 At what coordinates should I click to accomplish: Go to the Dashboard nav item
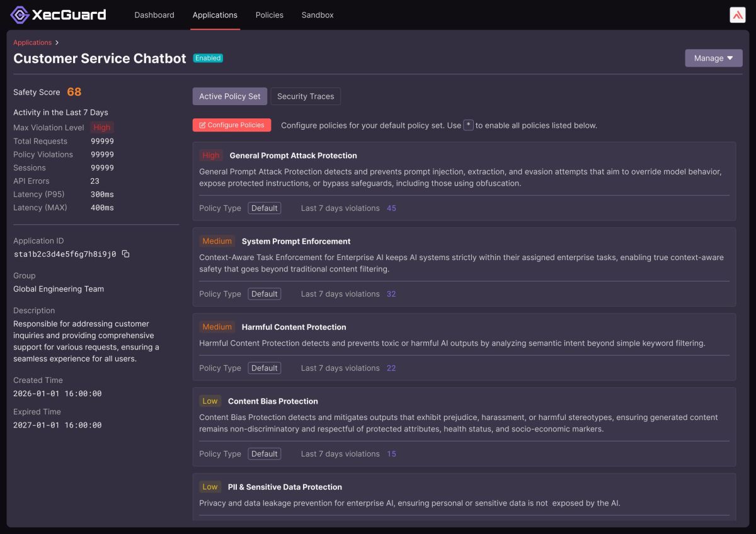pos(154,15)
